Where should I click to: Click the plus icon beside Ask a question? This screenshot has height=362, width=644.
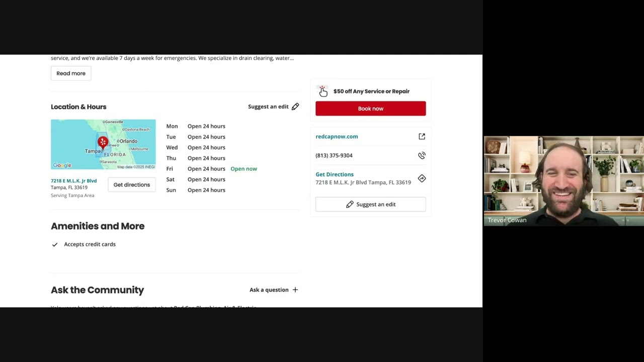295,290
